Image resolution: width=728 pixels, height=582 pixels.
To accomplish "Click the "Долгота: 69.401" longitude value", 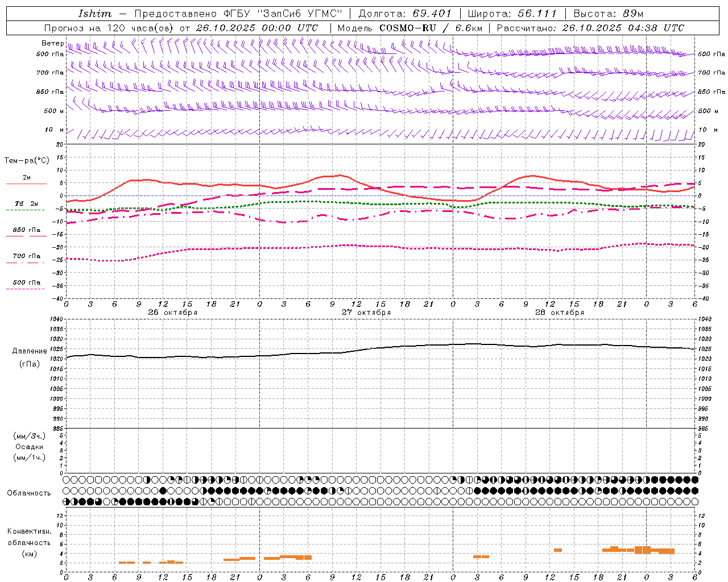I will pyautogui.click(x=405, y=14).
